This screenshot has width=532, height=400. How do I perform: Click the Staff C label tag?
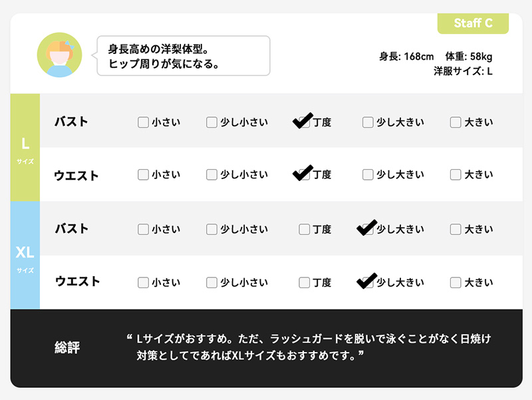click(x=473, y=23)
